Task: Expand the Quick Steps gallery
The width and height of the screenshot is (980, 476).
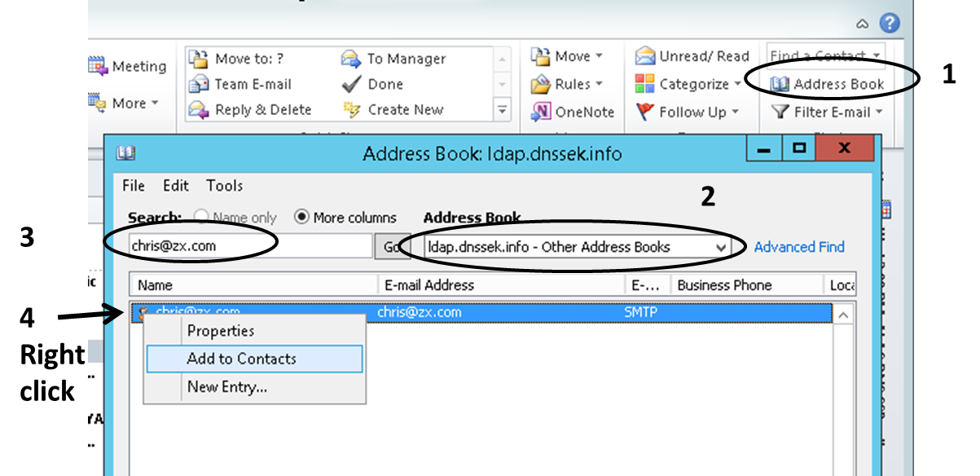Action: pyautogui.click(x=503, y=110)
